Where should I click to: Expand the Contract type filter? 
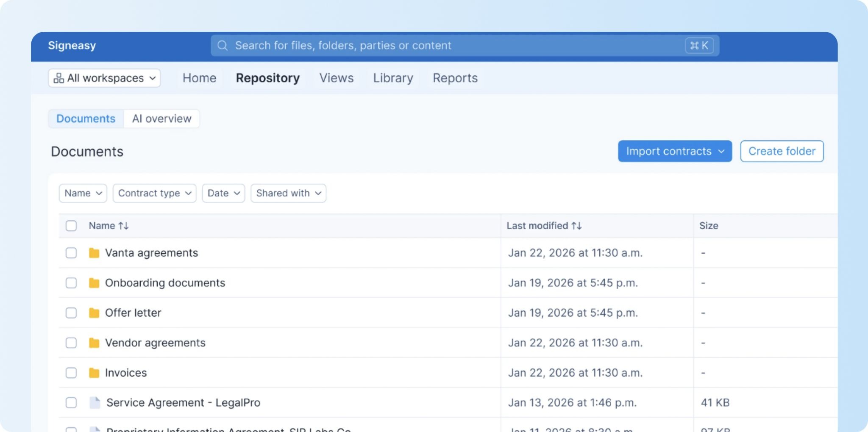pyautogui.click(x=154, y=193)
